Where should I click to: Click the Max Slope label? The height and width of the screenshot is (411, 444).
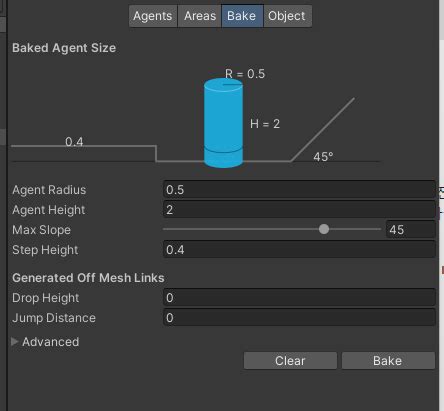pos(41,230)
